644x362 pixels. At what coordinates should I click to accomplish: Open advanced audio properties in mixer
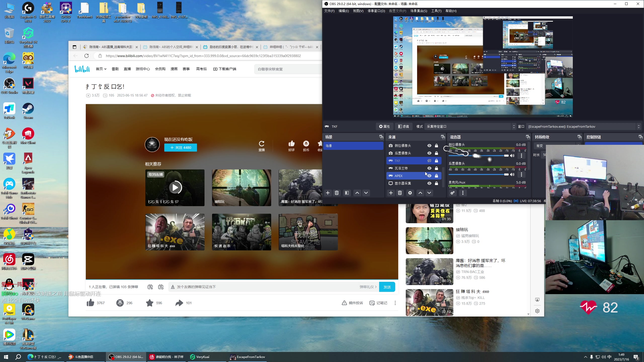tap(453, 193)
